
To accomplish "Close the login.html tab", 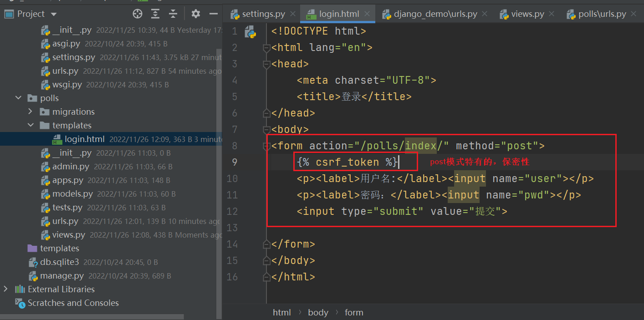I will (367, 14).
